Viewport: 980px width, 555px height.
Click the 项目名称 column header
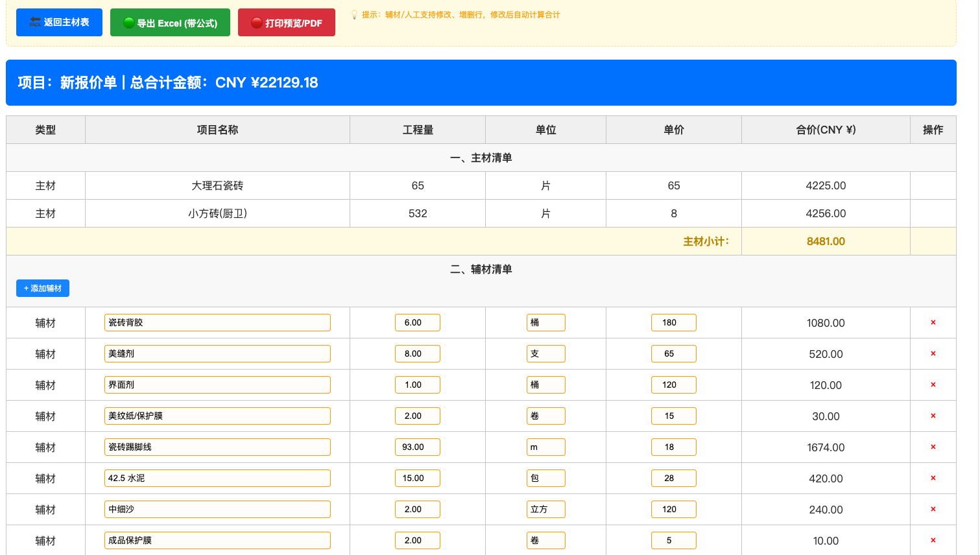[217, 130]
